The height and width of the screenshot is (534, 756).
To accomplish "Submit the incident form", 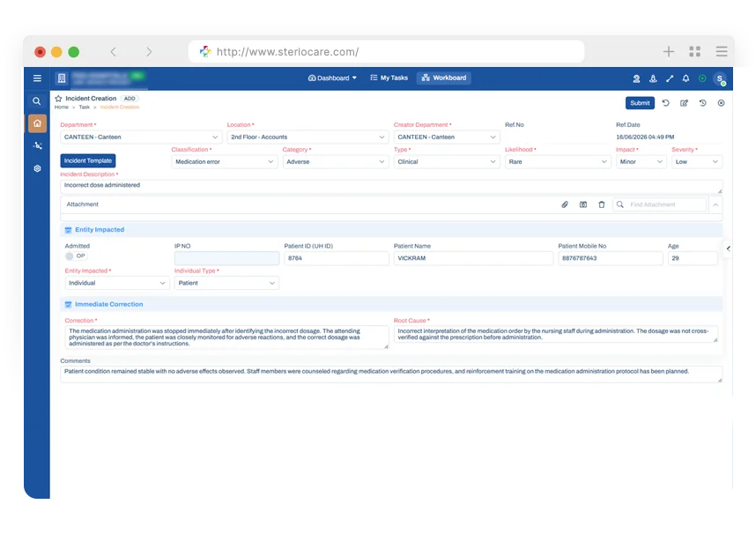I will pos(640,103).
